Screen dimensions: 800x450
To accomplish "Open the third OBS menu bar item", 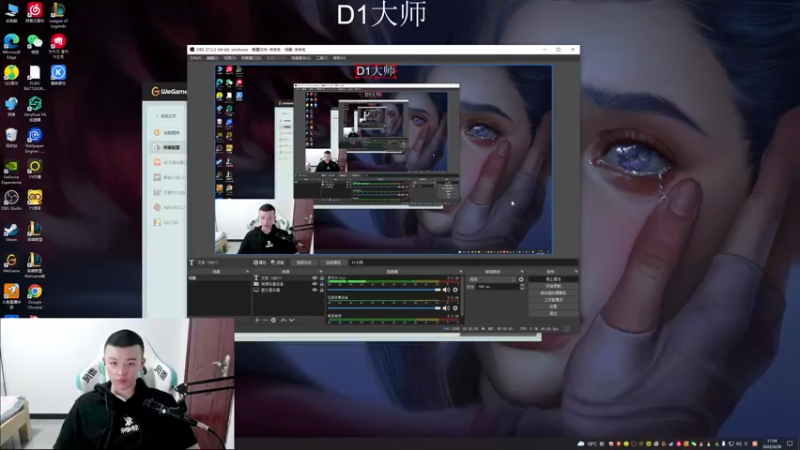I will tap(230, 58).
